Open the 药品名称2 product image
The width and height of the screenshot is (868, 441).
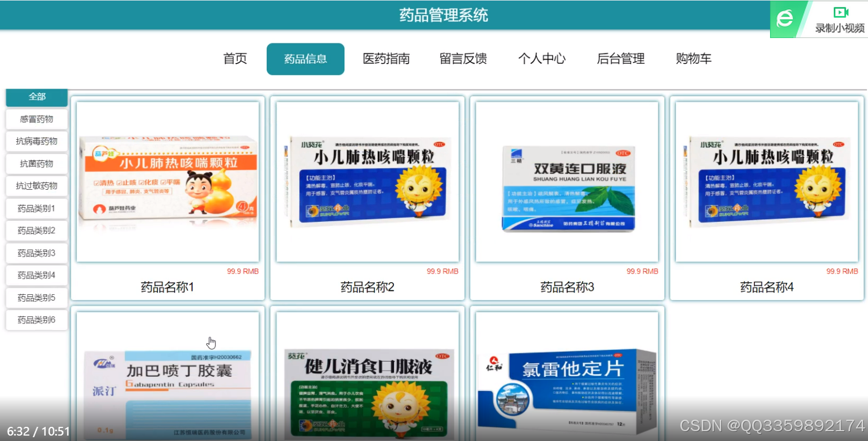pyautogui.click(x=367, y=182)
